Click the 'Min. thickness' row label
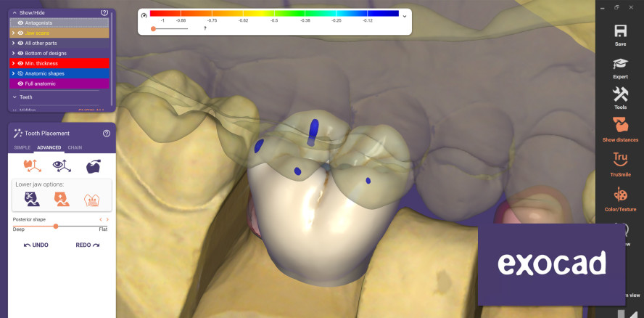The width and height of the screenshot is (644, 318). [41, 63]
